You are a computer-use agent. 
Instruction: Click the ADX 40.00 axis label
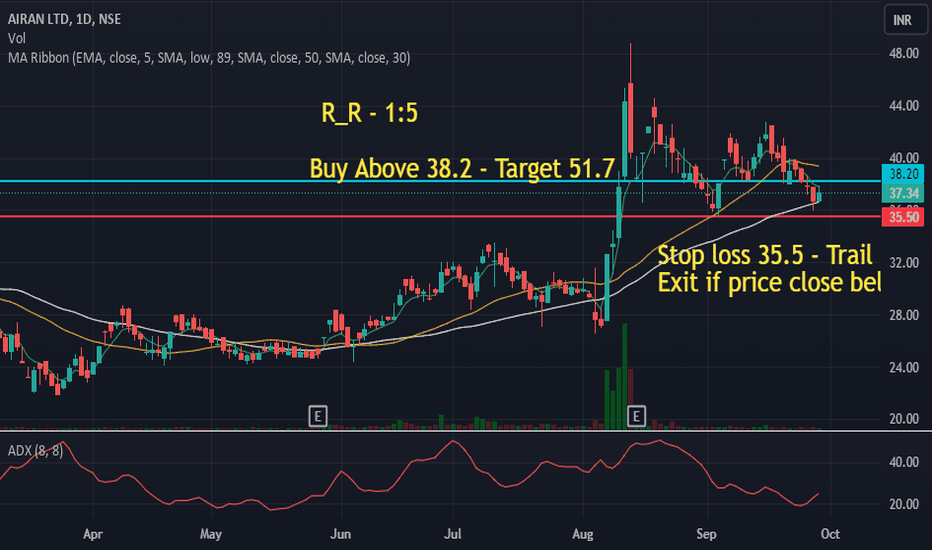tap(903, 462)
